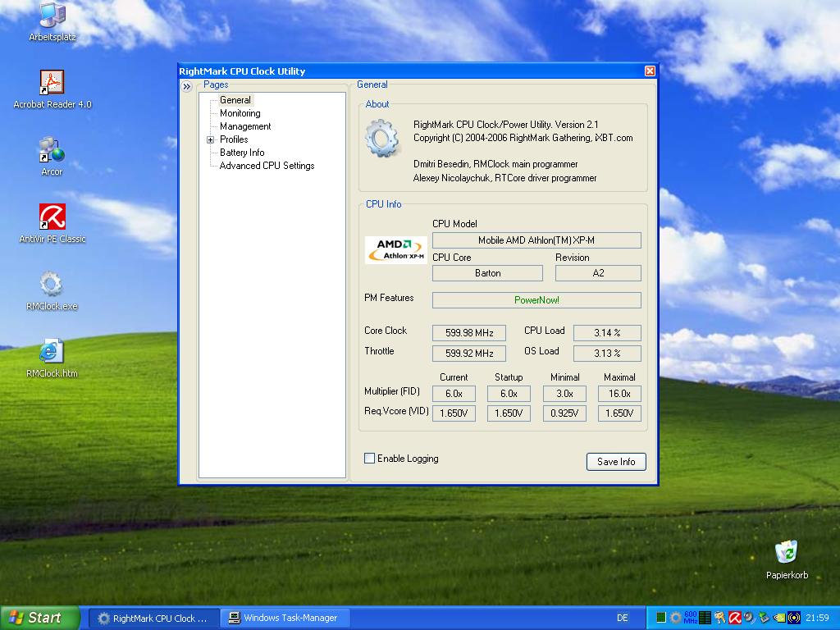
Task: Collapse the Pages panel with the chevron button
Action: coord(187,86)
